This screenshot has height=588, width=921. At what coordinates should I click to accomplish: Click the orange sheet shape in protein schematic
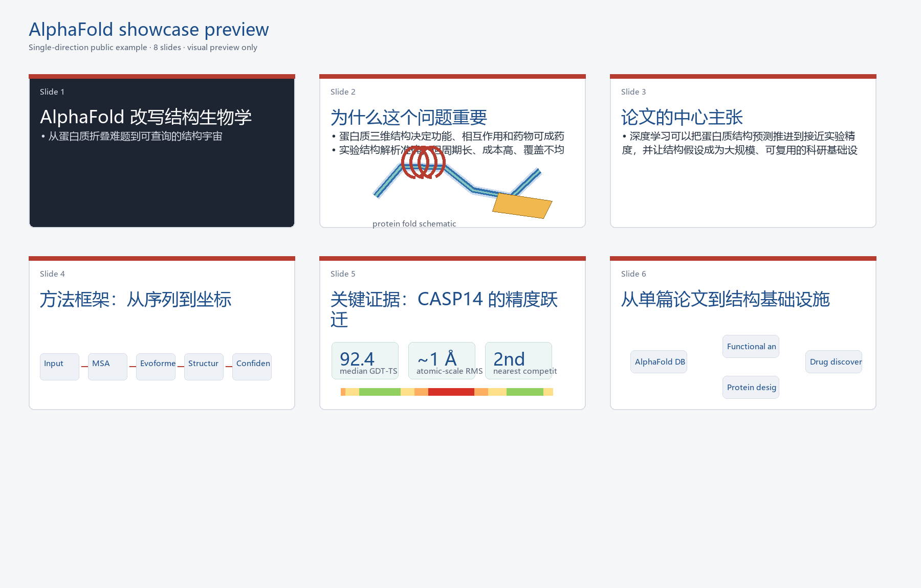tap(522, 206)
